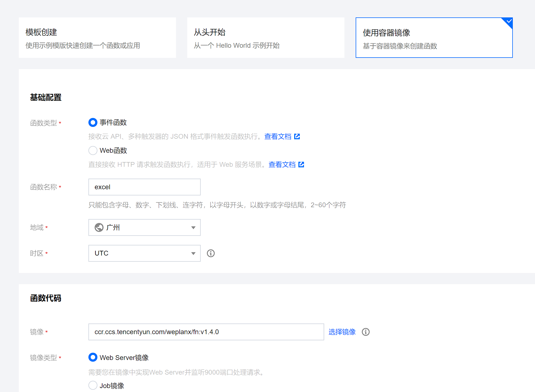Viewport: 535px width, 392px height.
Task: Click external link icon after 事件函数 description
Action: (x=297, y=136)
